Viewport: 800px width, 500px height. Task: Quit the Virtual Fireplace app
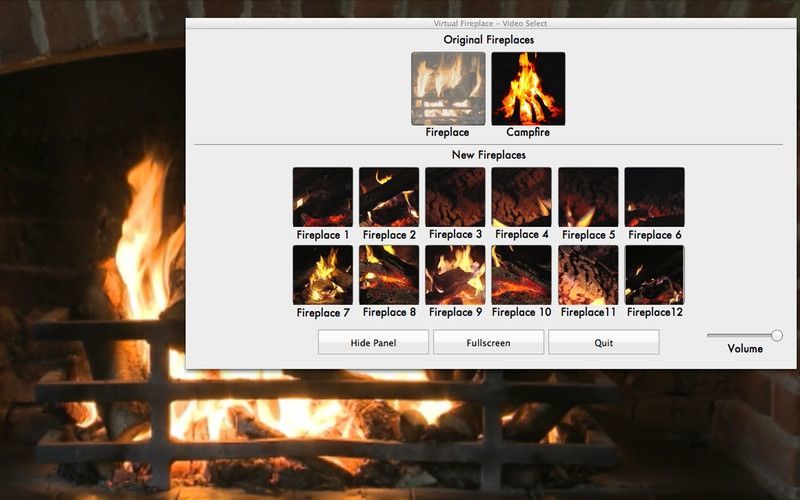tap(604, 342)
